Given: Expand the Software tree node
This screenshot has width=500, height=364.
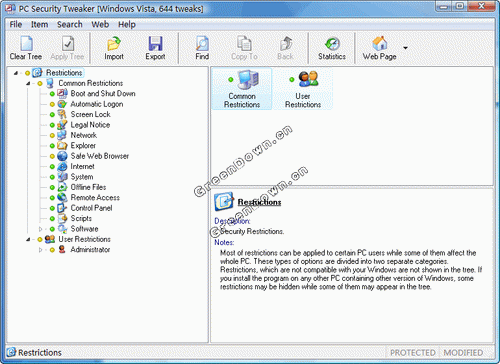Looking at the screenshot, I should point(40,229).
